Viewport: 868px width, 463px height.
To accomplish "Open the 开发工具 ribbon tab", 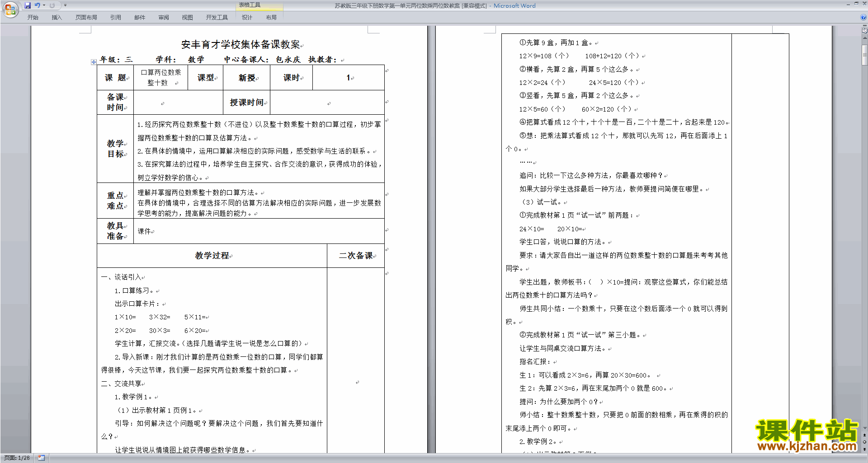I will pyautogui.click(x=217, y=17).
